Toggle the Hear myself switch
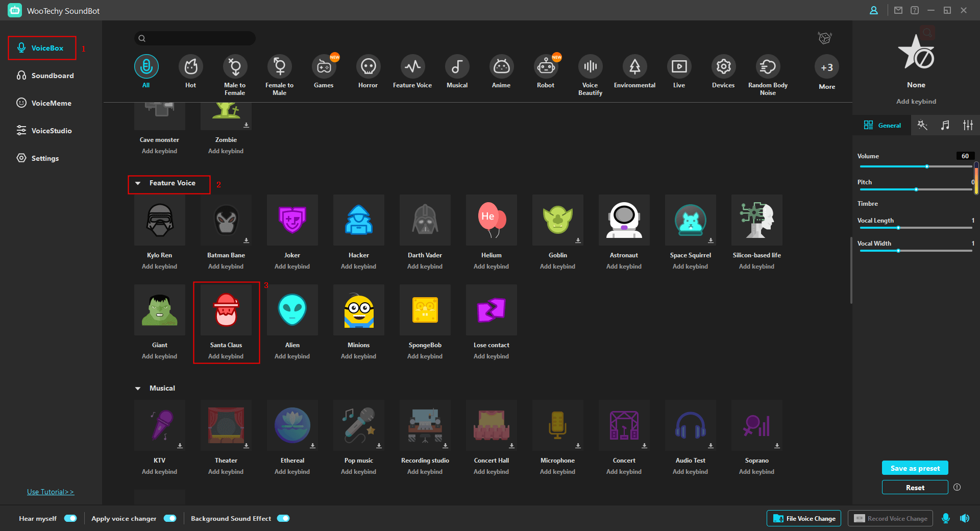The height and width of the screenshot is (531, 980). coord(70,518)
